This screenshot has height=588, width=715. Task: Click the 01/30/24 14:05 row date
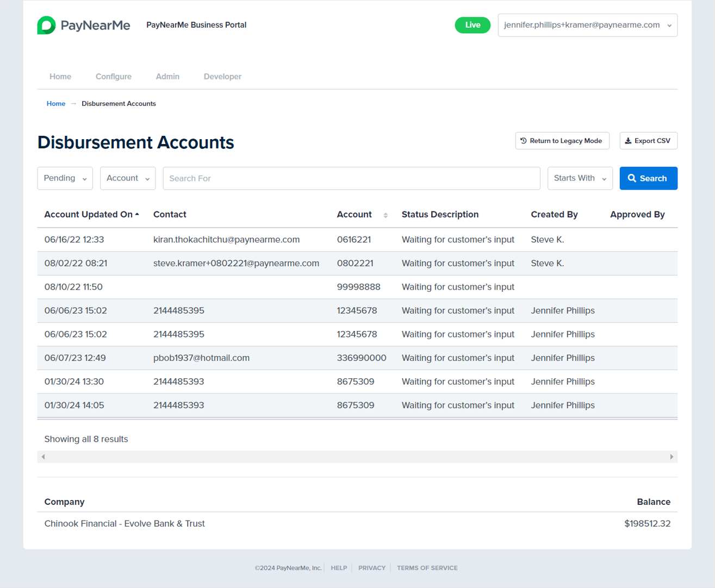[x=74, y=405]
